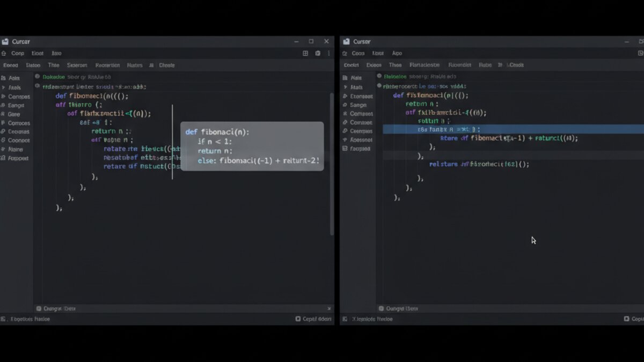Select "Comtoer" in right sidebar
The image size is (644, 362).
(361, 122)
